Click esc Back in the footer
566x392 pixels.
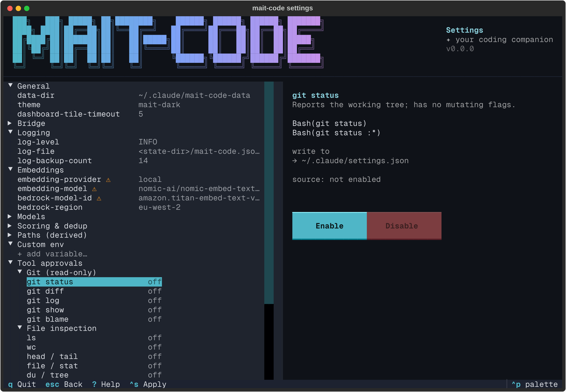64,385
